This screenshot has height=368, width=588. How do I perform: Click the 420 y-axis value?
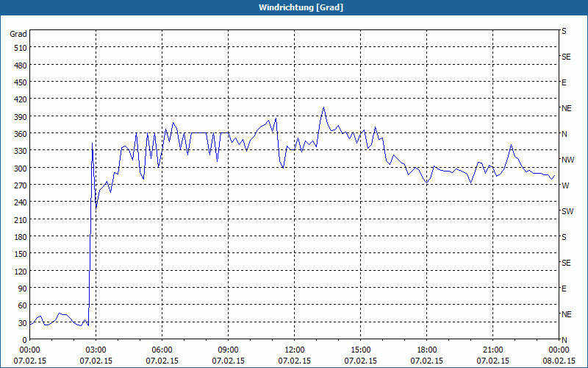pos(21,99)
